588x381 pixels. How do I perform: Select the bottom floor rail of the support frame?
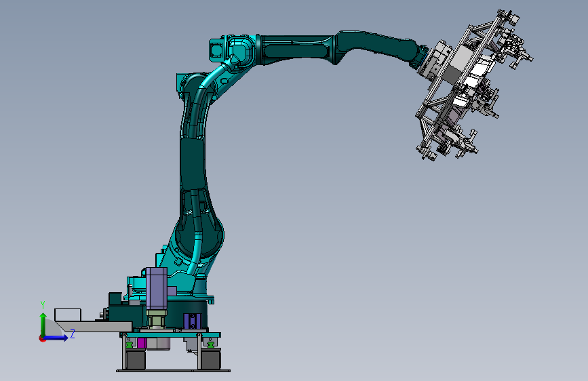pos(173,371)
